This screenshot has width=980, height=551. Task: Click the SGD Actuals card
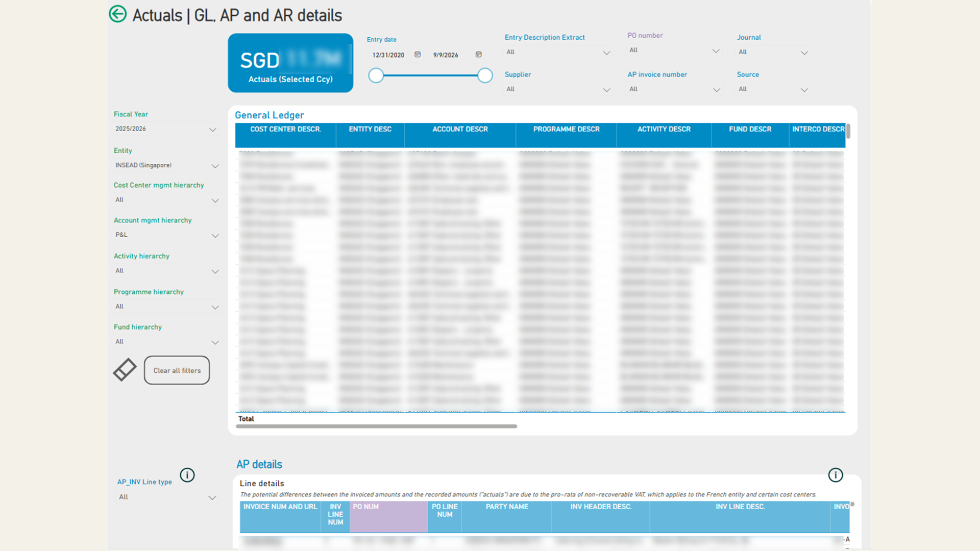[290, 63]
